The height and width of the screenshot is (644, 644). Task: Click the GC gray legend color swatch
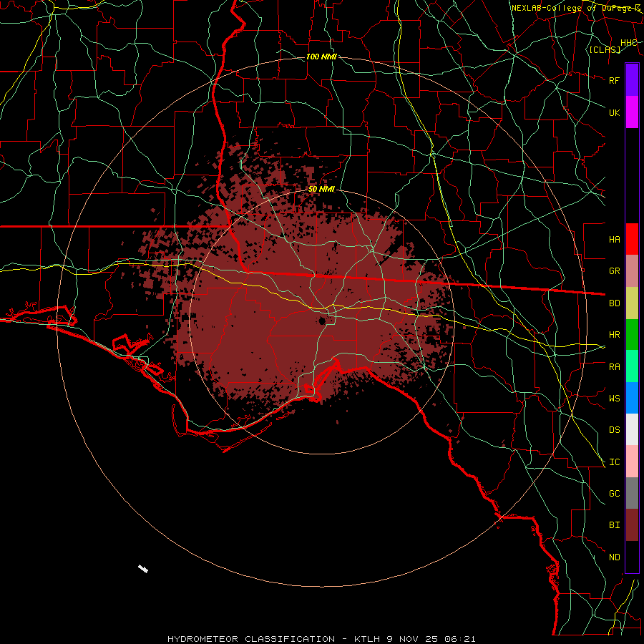click(x=632, y=493)
